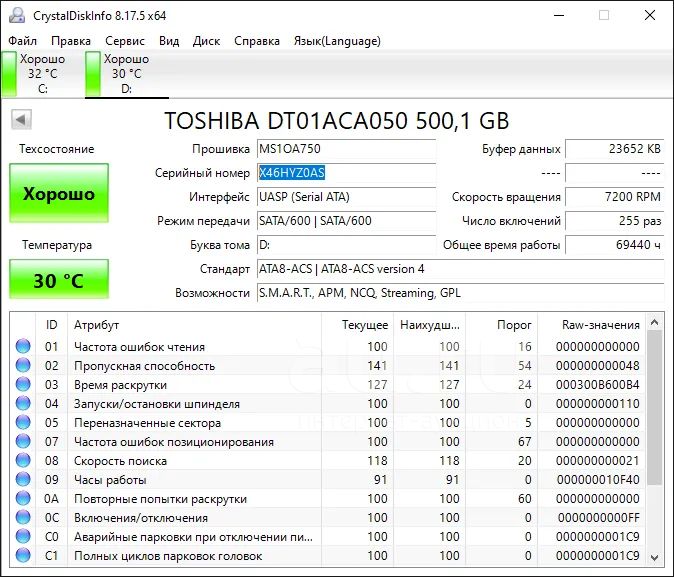This screenshot has height=577, width=674.
Task: Click the status orb for attribute 08
Action: (23, 460)
